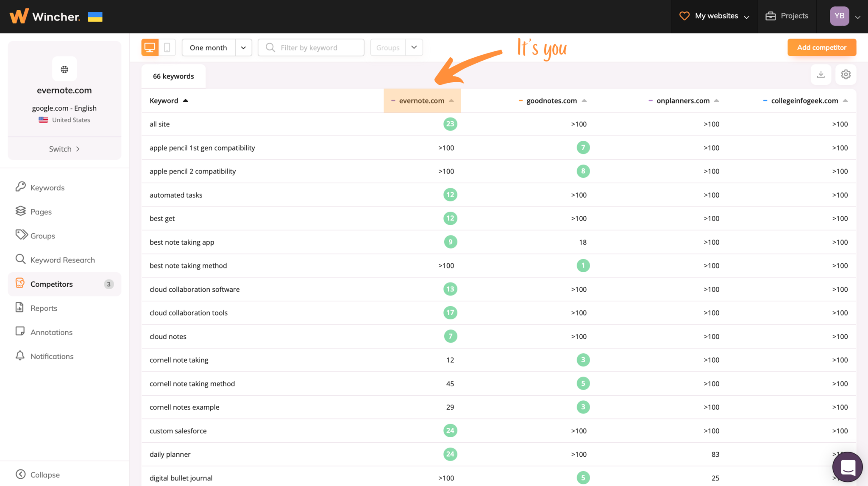The width and height of the screenshot is (868, 486).
Task: Open the live chat bubble
Action: pos(847,467)
